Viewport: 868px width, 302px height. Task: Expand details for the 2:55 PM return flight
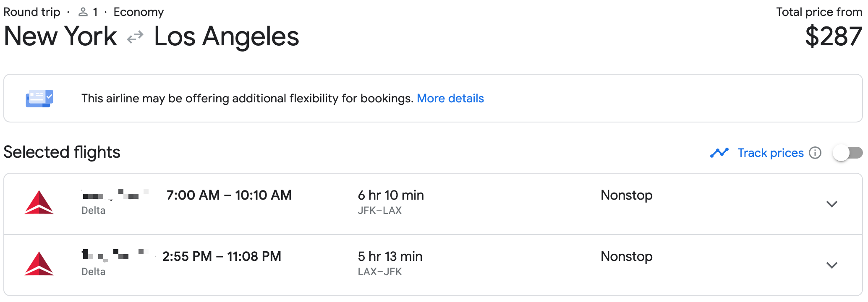pyautogui.click(x=831, y=265)
